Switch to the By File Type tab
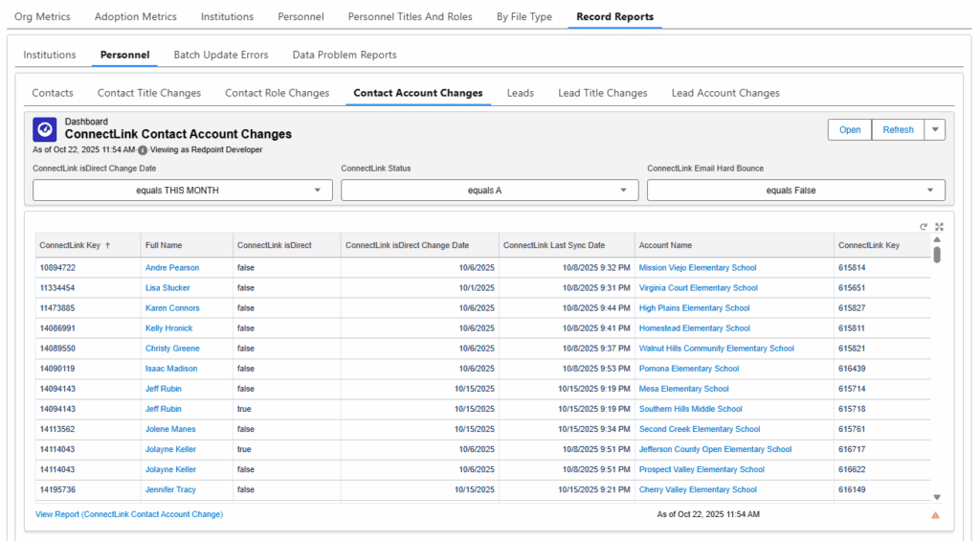Screen dimensions: 980x541 (x=524, y=17)
